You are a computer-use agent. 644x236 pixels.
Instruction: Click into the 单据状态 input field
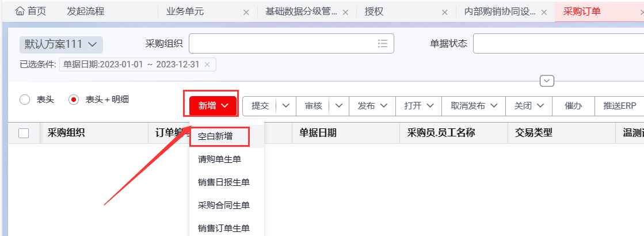(557, 44)
